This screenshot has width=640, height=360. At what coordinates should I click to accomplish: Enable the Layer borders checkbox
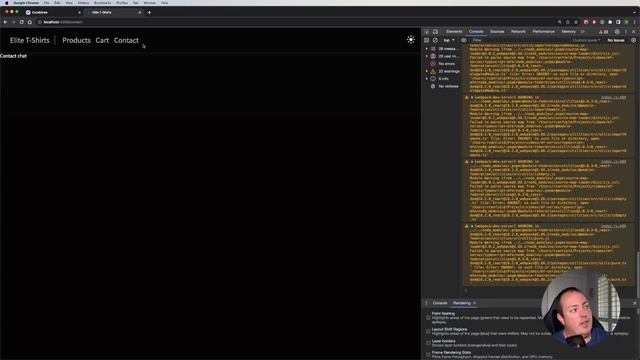428,343
